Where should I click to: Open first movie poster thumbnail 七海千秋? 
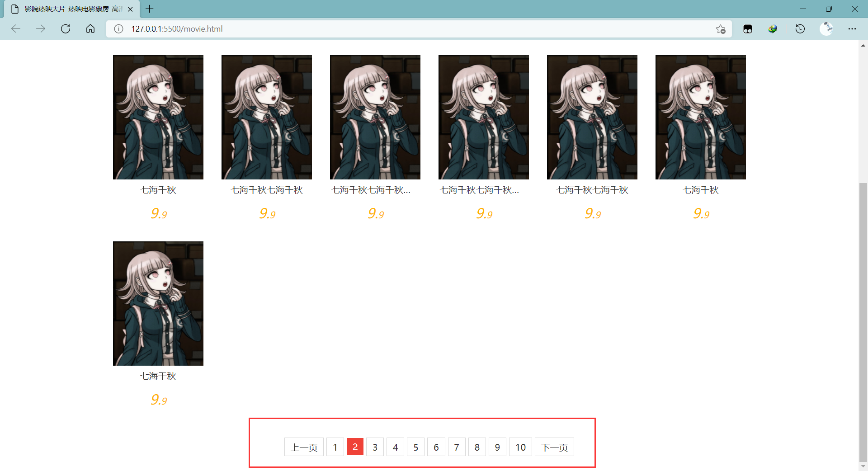pyautogui.click(x=158, y=118)
